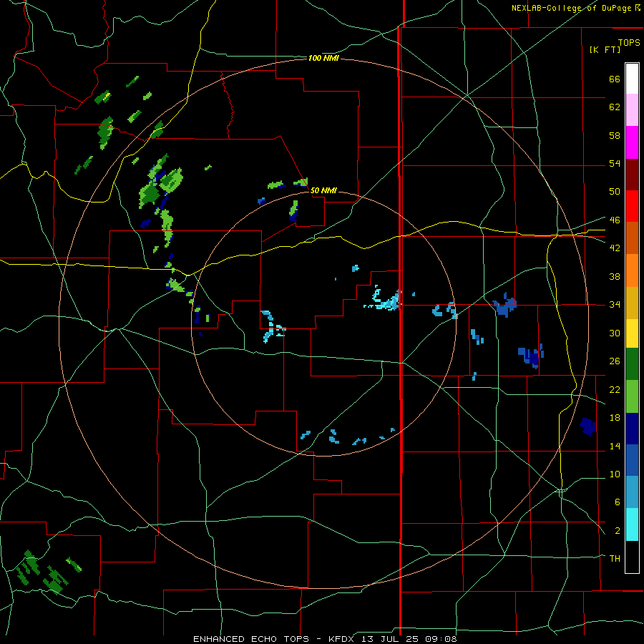Click legend value 30
This screenshot has height=644, width=644.
point(615,333)
